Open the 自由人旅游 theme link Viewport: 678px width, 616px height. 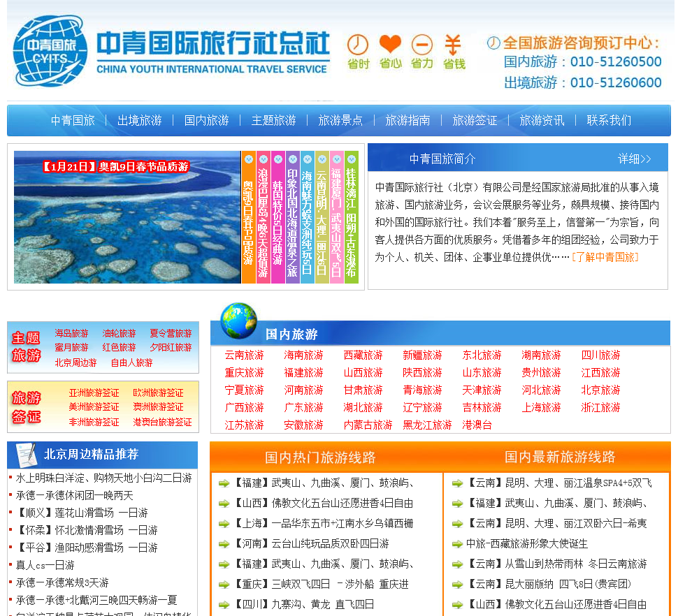(x=132, y=363)
